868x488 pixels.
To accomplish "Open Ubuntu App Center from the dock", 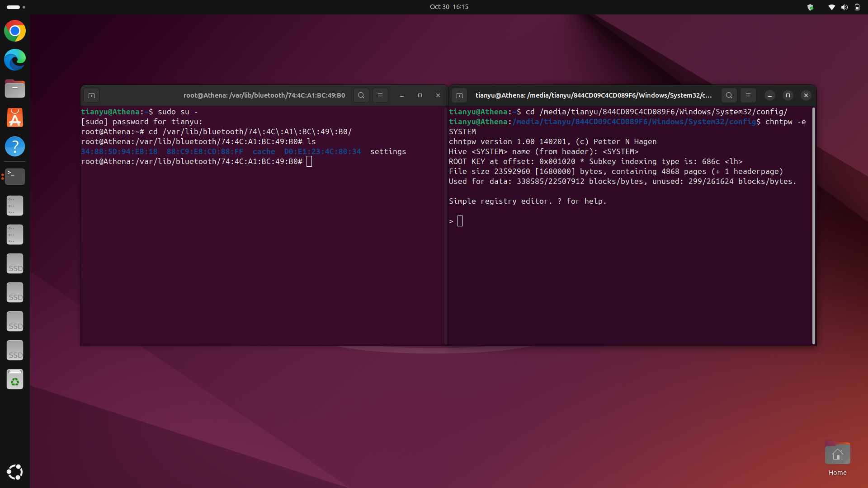I will tap(15, 117).
